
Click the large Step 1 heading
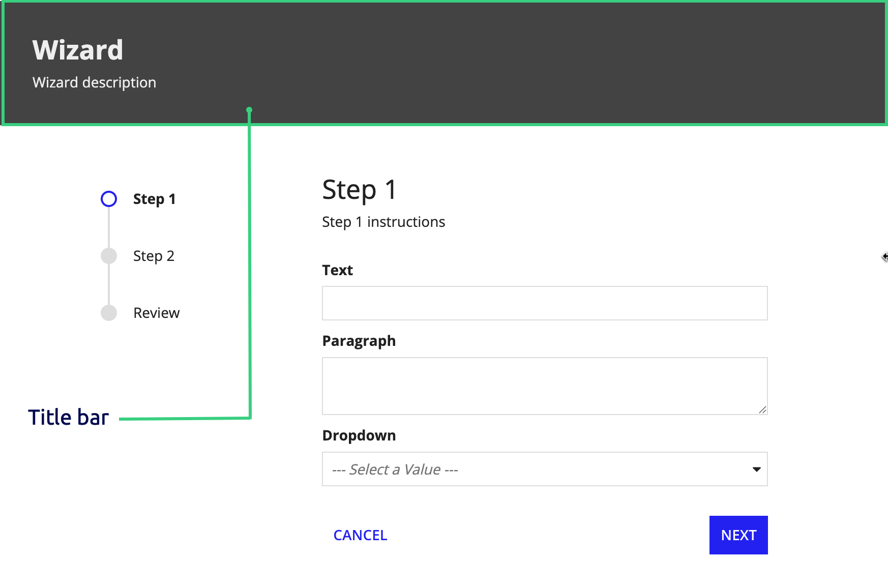coord(360,190)
